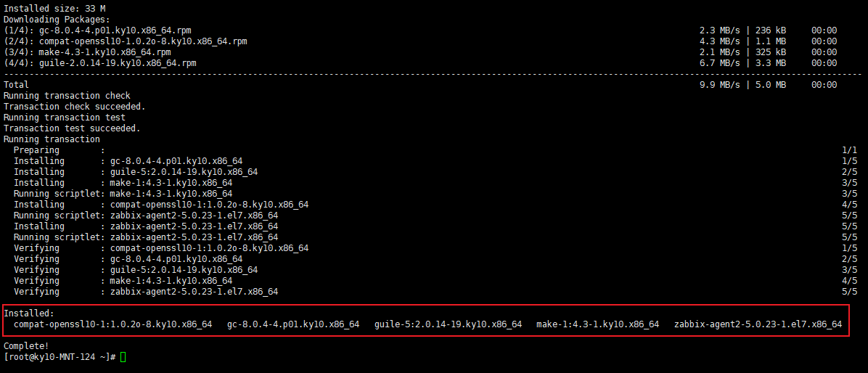Click the "5.0 MB" total size
Image resolution: width=868 pixels, height=373 pixels.
click(771, 85)
